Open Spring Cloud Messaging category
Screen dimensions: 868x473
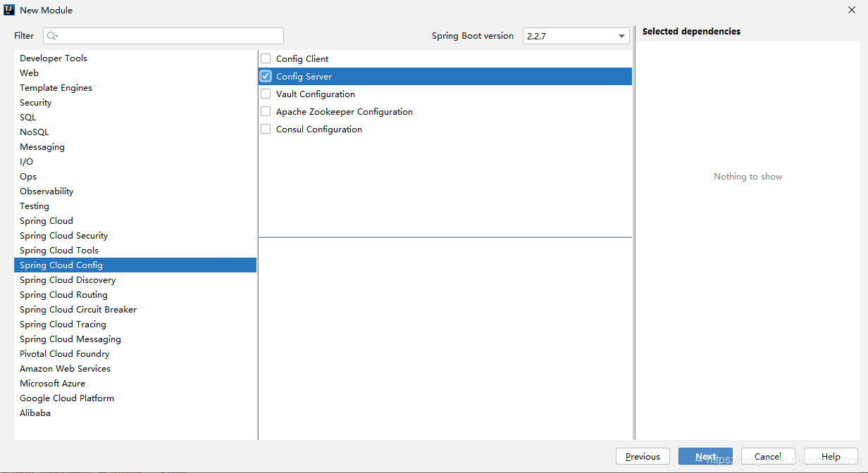[x=135, y=339]
